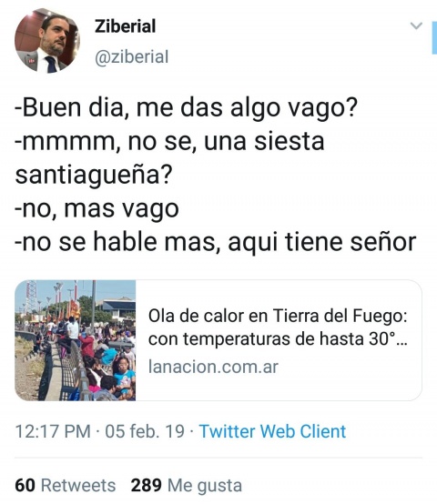Visit the lanacion.com.ar domain link
Image resolution: width=437 pixels, height=504 pixels.
tap(213, 367)
